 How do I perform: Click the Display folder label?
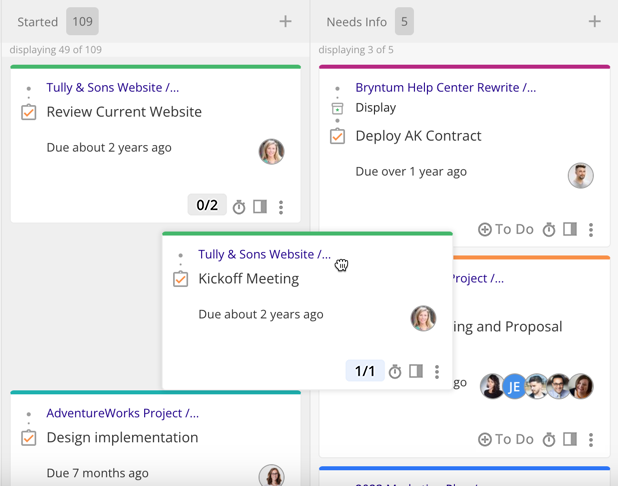click(x=376, y=108)
